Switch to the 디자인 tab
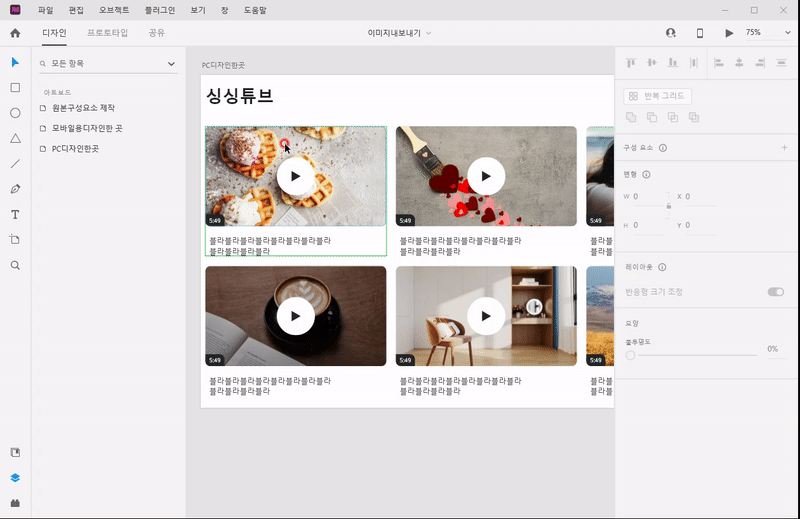 [54, 33]
